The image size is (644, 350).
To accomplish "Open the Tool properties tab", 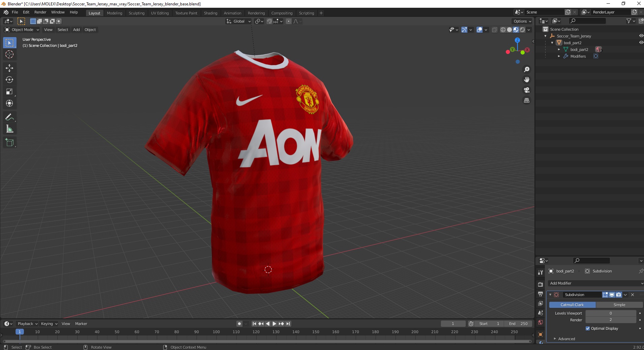I will [540, 272].
